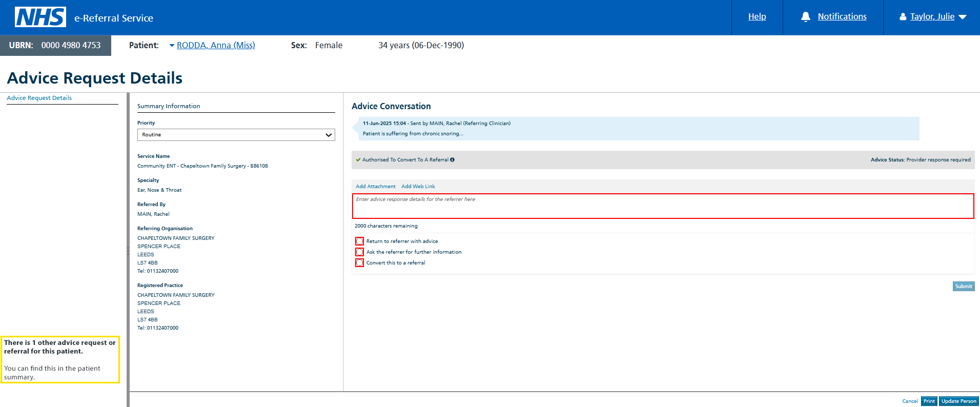Image resolution: width=980 pixels, height=407 pixels.
Task: Click the Summary Information heading
Action: [x=169, y=106]
